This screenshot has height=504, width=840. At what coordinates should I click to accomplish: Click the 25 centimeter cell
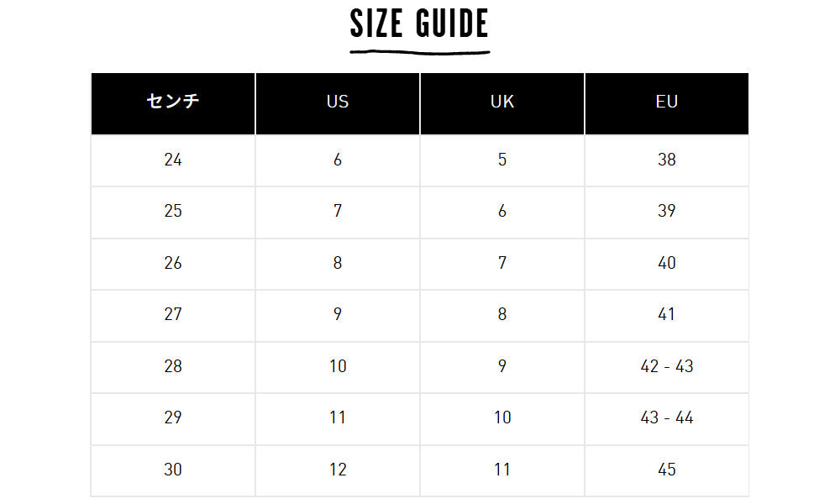(173, 212)
